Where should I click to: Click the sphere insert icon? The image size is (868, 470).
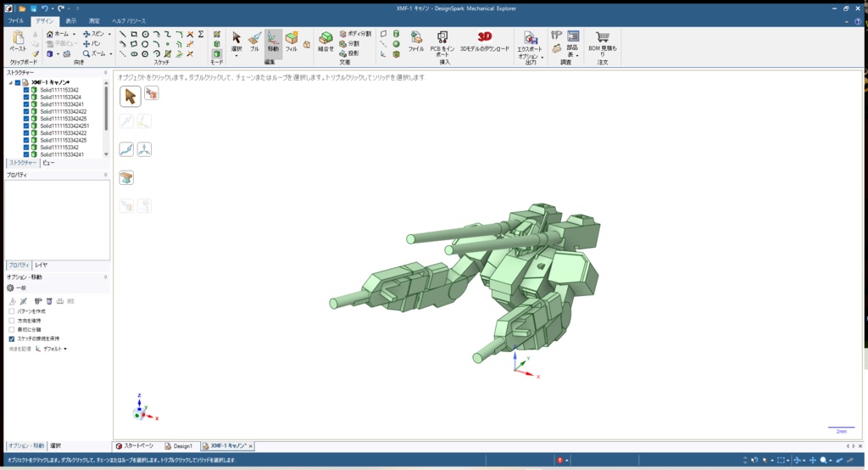pos(397,44)
